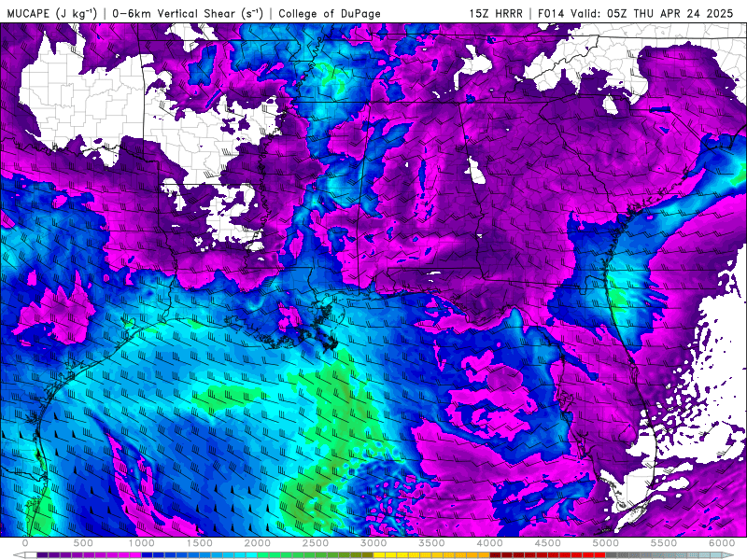This screenshot has width=747, height=560.
Task: Click the "0-6km Vertical Shear (s⁻¹)" label
Action: coord(188,13)
